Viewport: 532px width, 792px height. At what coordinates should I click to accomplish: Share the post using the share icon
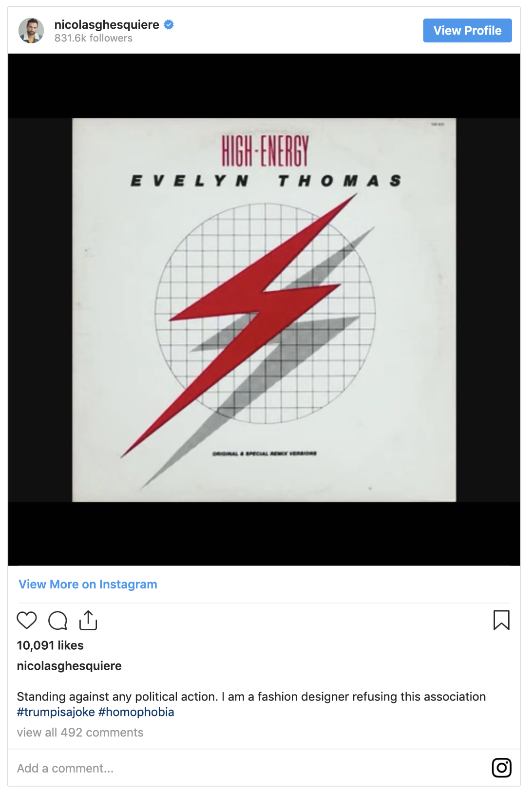pos(88,620)
